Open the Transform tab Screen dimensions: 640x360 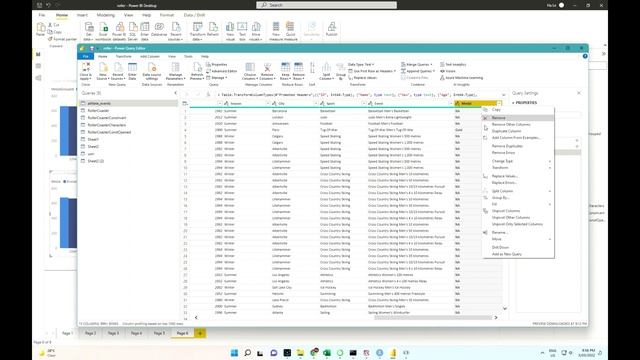point(123,56)
